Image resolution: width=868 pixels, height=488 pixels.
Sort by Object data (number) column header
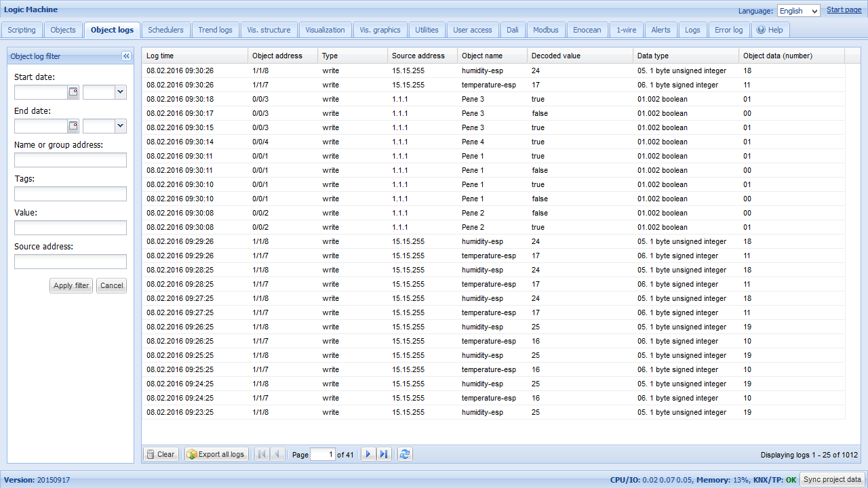tap(791, 56)
